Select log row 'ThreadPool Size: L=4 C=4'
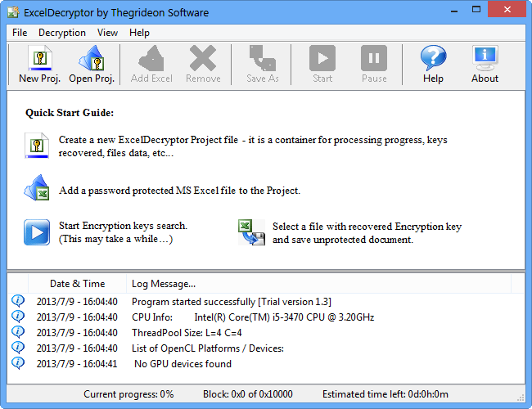 (266, 333)
